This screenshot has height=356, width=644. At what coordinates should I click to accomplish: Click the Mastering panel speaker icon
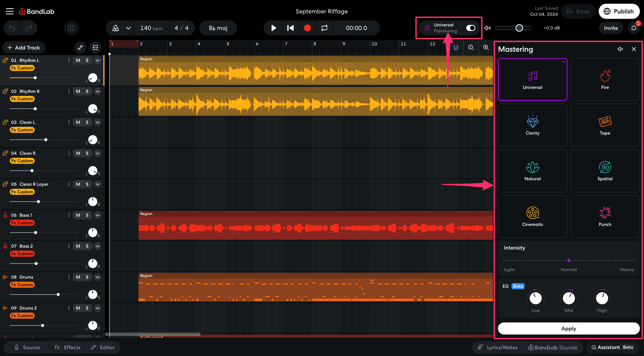(620, 49)
